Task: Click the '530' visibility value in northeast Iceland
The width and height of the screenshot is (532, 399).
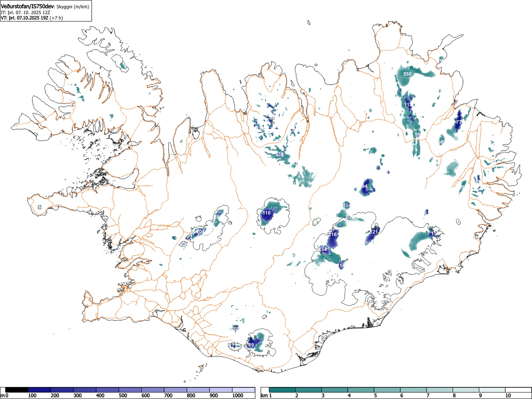Action: point(408,74)
